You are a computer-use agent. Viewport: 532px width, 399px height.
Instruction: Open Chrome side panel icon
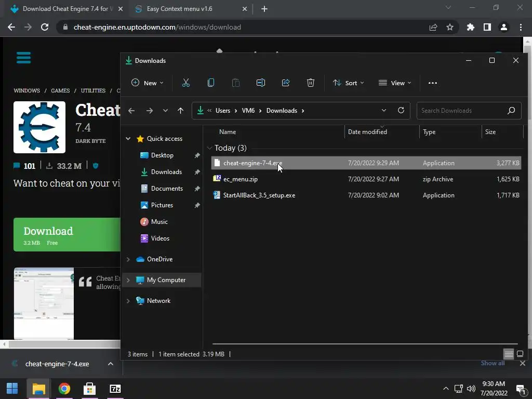point(487,27)
